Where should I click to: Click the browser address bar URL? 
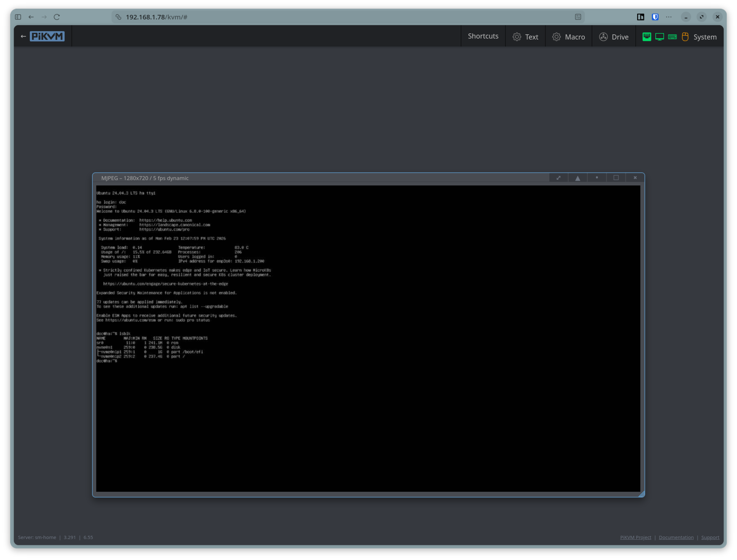[x=157, y=17]
